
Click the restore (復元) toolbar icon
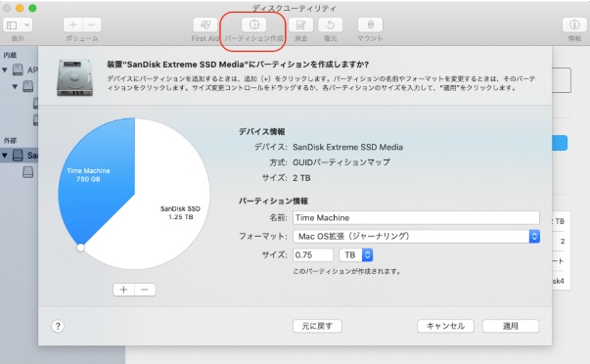(331, 25)
